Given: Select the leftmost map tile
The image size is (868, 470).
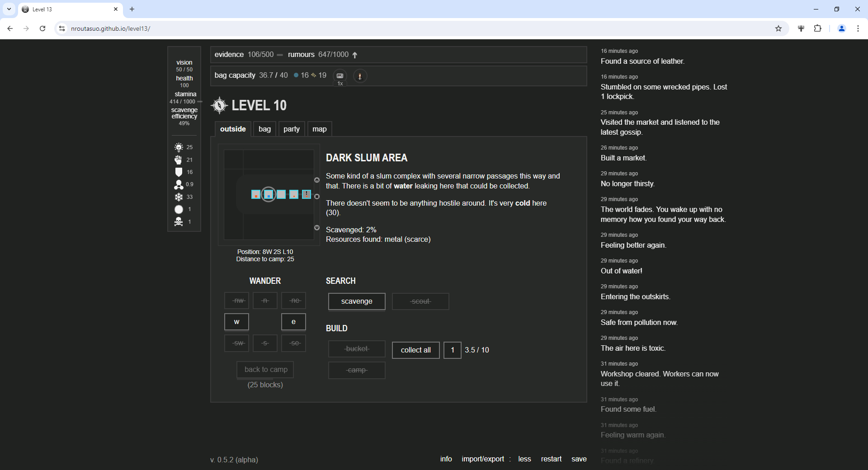Looking at the screenshot, I should (x=256, y=194).
